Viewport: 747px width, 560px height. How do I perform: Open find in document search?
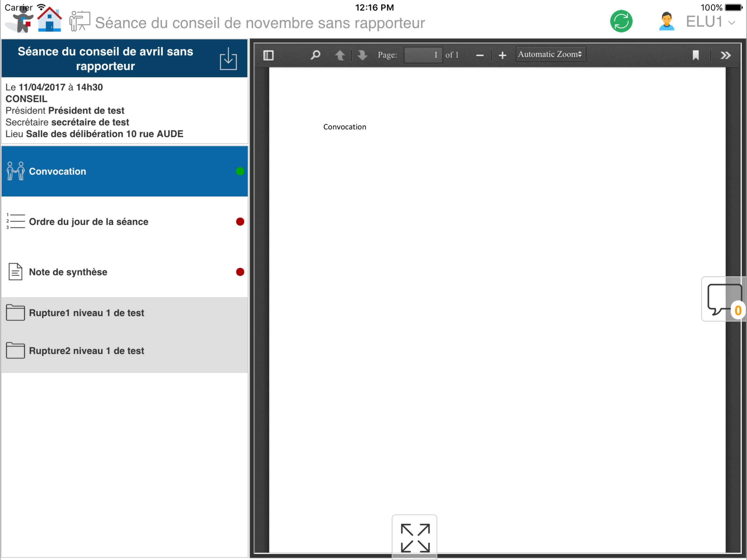[x=316, y=55]
